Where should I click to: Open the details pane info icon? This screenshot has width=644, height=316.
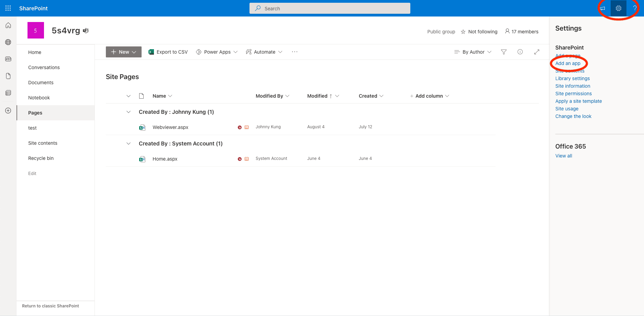tap(520, 52)
